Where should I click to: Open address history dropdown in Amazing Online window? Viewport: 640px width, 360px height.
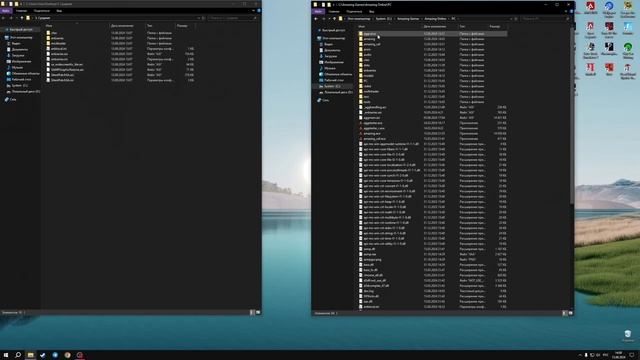pos(511,19)
